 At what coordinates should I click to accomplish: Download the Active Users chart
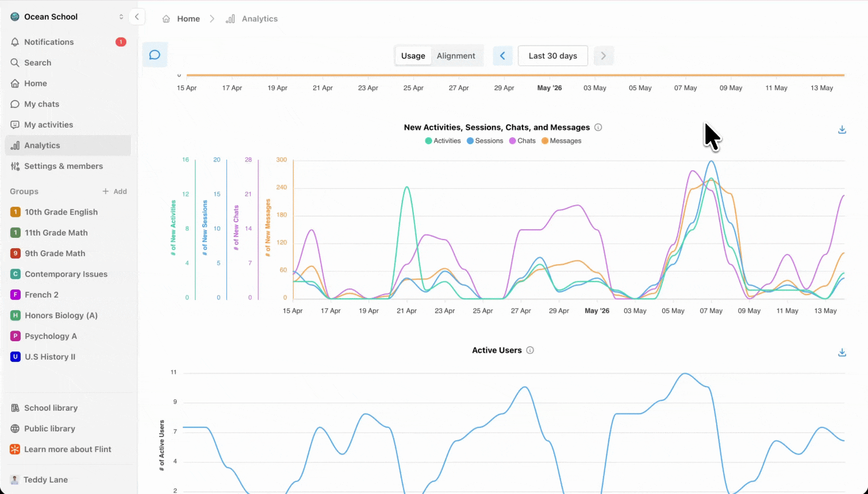(842, 353)
